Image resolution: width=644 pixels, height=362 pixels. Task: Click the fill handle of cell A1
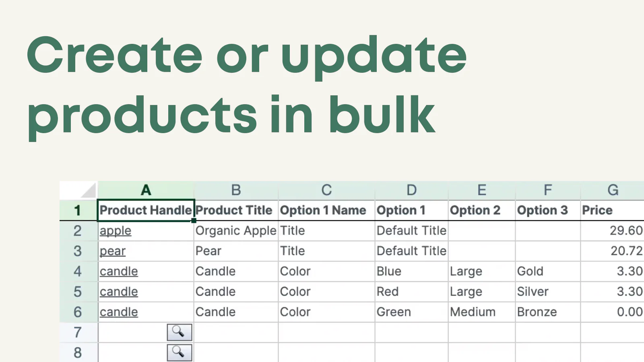(x=194, y=220)
